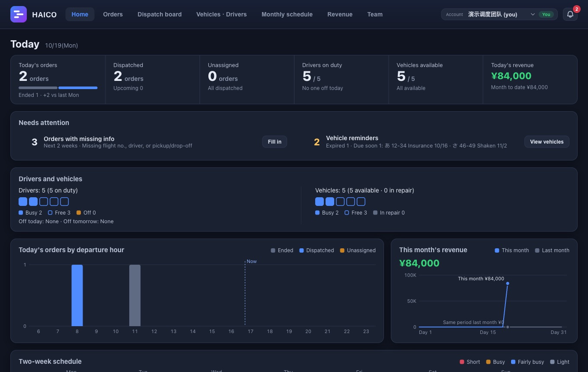The image size is (588, 372).
Task: View the Monthly schedule tab
Action: (287, 14)
